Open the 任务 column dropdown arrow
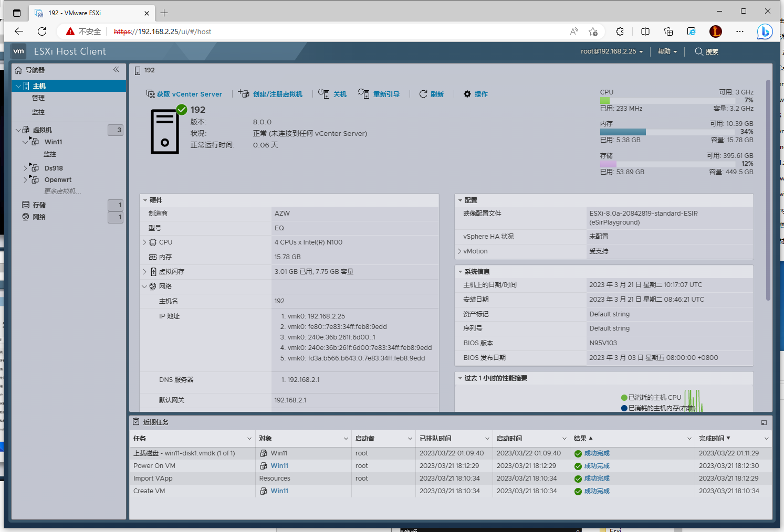Viewport: 784px width, 532px height. 249,439
